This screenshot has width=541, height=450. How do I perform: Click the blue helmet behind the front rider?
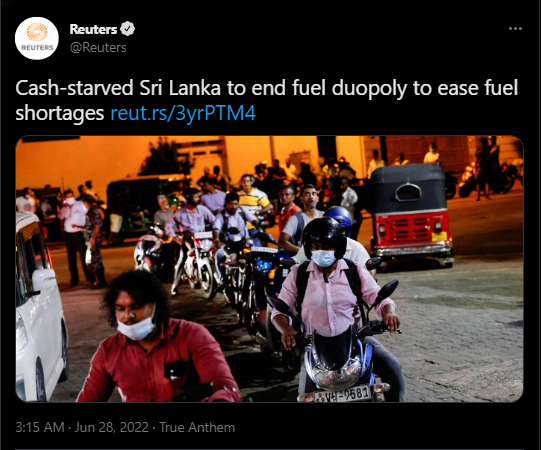[340, 217]
